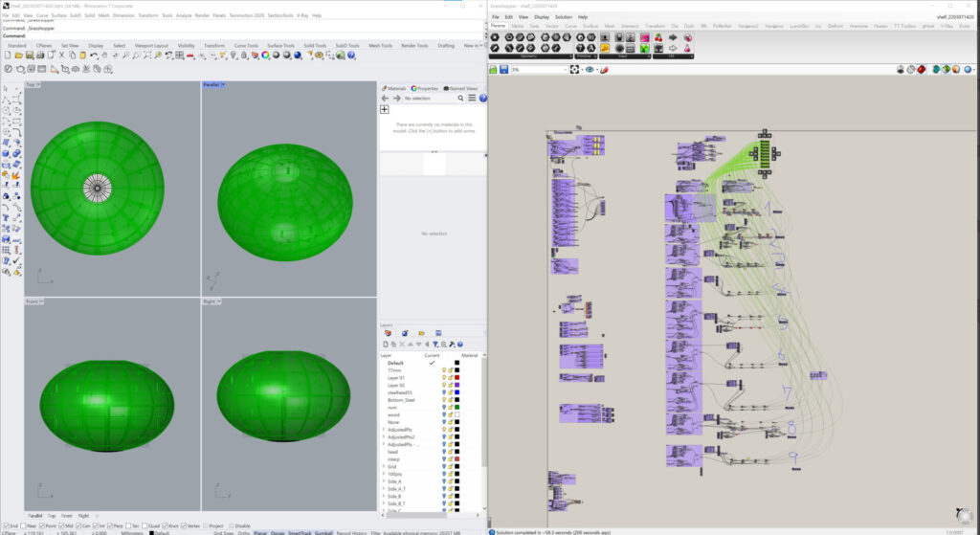The width and height of the screenshot is (980, 535).
Task: Click the layer filter funnel icon
Action: (x=434, y=345)
